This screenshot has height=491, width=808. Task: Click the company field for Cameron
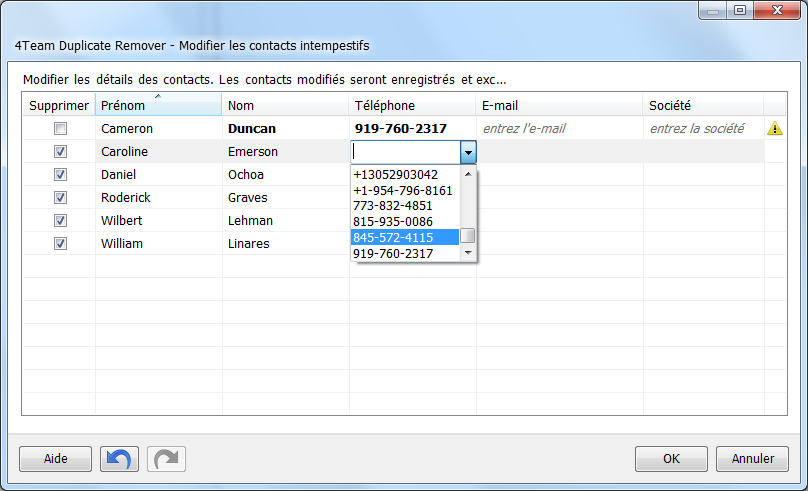tap(702, 129)
